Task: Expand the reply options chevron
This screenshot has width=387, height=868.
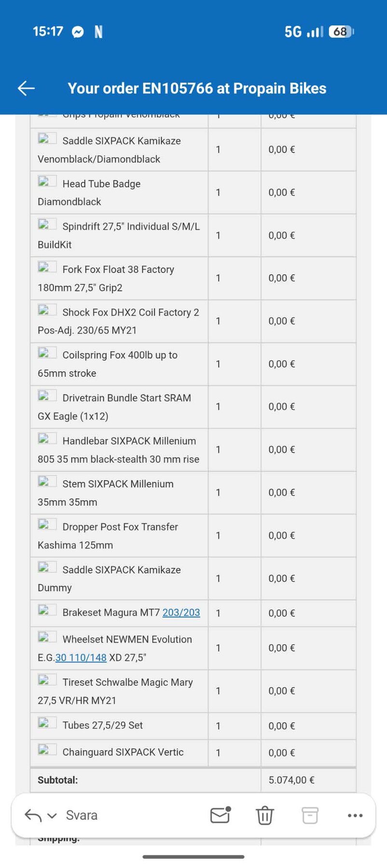Action: coord(52,816)
